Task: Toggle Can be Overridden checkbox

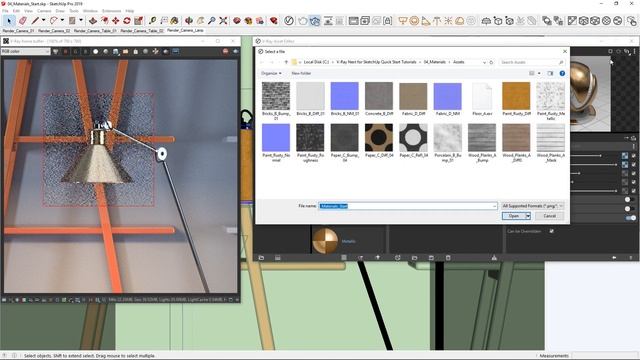Action: pos(551,231)
